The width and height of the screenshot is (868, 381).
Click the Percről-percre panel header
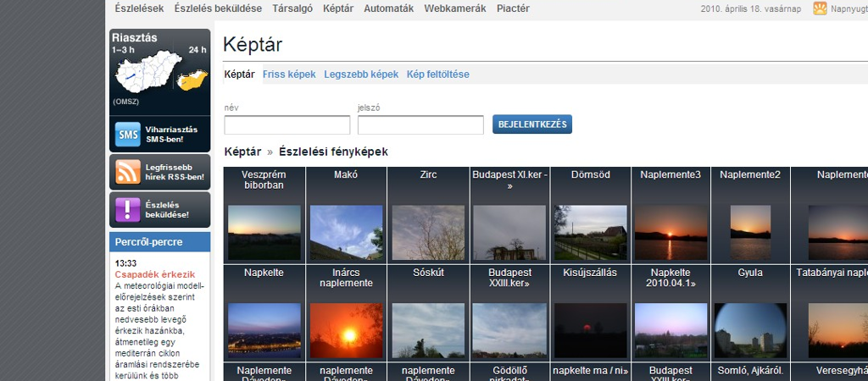point(159,242)
